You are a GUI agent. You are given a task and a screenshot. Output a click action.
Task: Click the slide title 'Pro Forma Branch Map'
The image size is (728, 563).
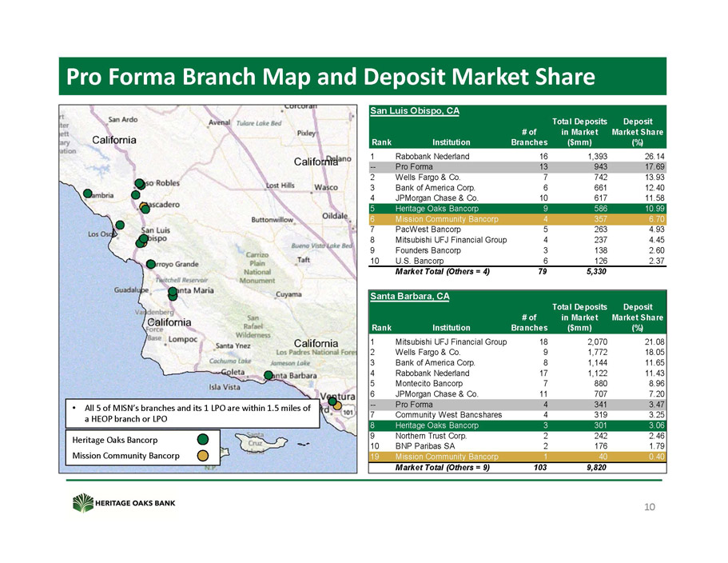click(x=330, y=77)
